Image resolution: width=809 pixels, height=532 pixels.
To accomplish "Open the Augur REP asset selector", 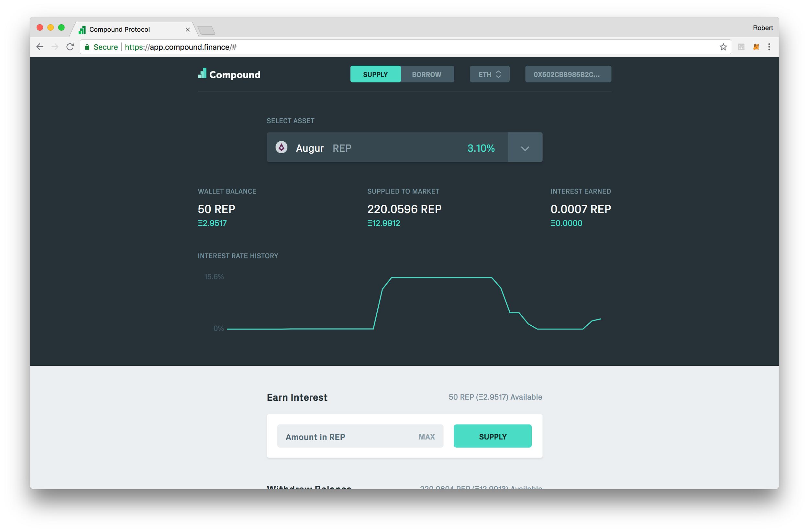I will click(x=387, y=148).
